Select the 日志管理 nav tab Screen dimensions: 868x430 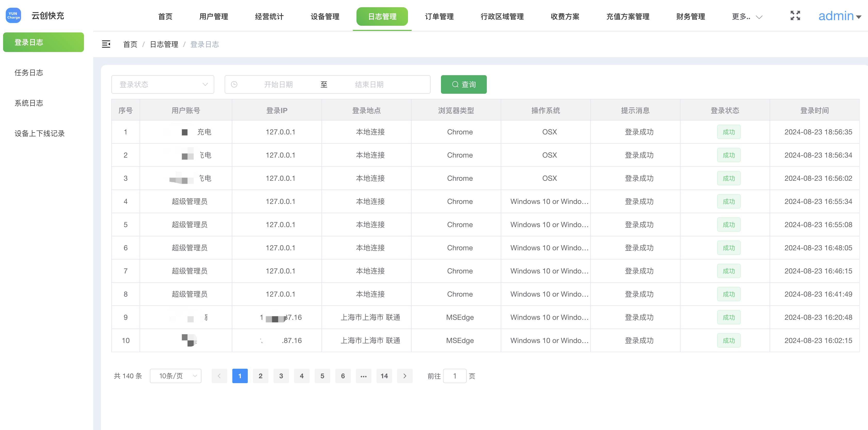[382, 16]
